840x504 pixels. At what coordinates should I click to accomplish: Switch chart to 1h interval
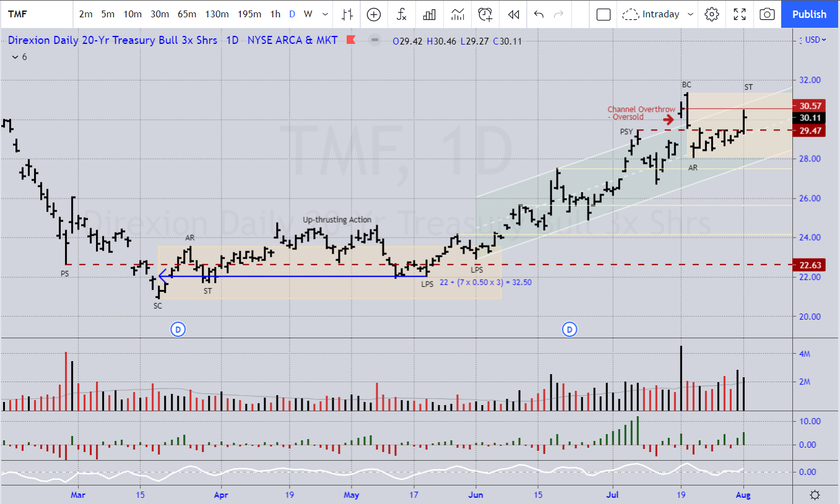click(275, 14)
